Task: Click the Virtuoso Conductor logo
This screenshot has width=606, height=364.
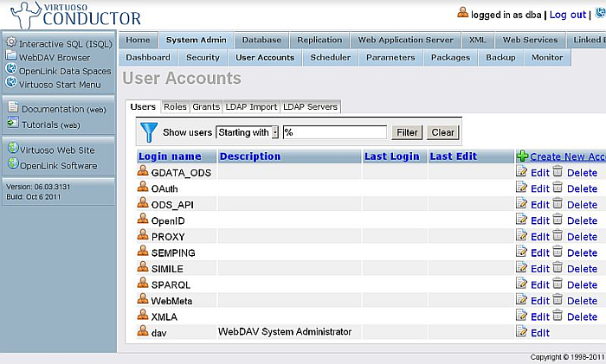Action: [76, 16]
